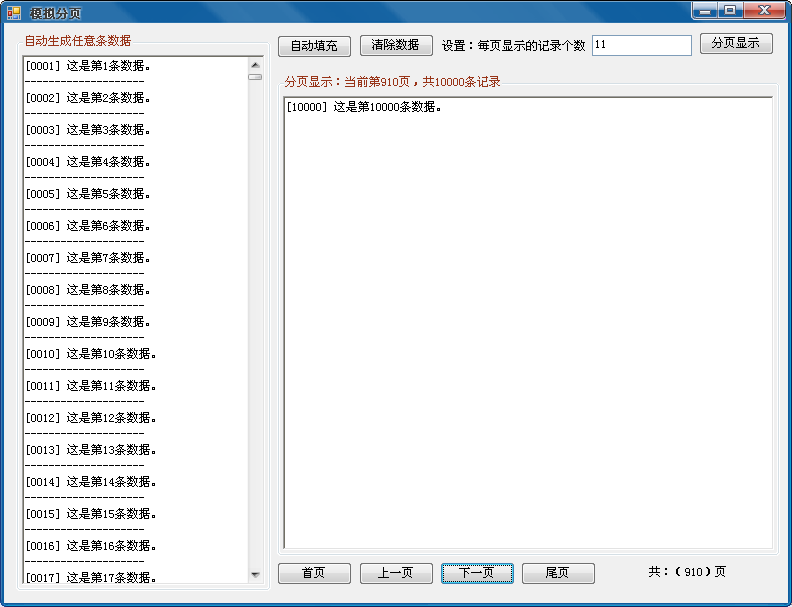Click line [0011] 这是第11条数据
Viewport: 792px width, 607px height.
[x=91, y=386]
